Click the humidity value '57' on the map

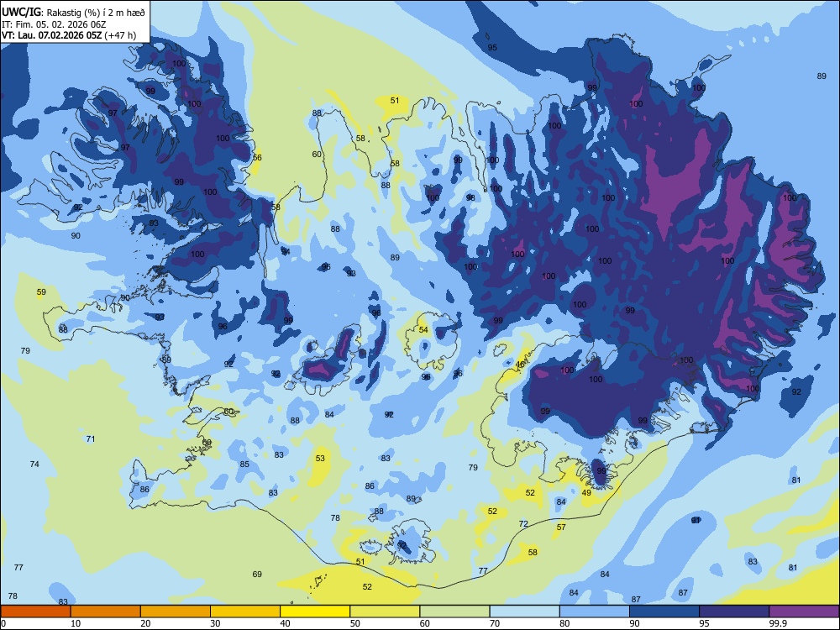(561, 528)
